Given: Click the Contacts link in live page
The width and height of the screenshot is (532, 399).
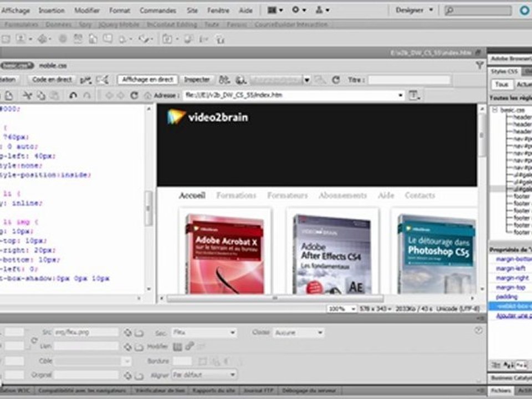Looking at the screenshot, I should click(420, 196).
